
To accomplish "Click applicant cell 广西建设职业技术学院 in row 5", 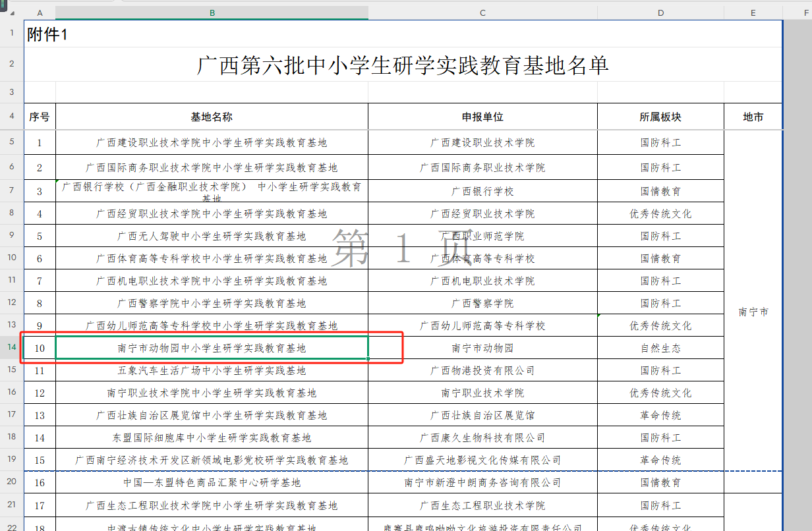I will [482, 142].
